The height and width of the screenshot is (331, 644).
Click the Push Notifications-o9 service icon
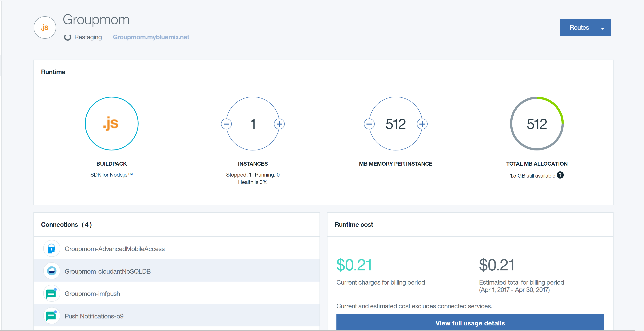click(52, 316)
